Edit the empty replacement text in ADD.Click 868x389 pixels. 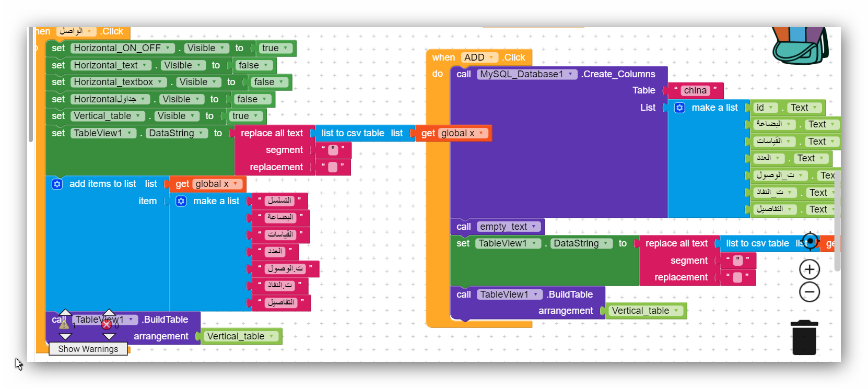(737, 277)
